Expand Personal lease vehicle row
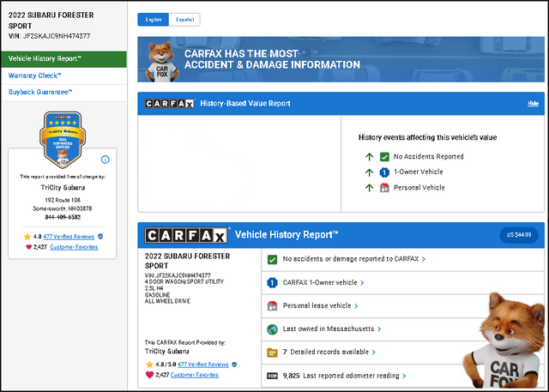 tap(402, 306)
